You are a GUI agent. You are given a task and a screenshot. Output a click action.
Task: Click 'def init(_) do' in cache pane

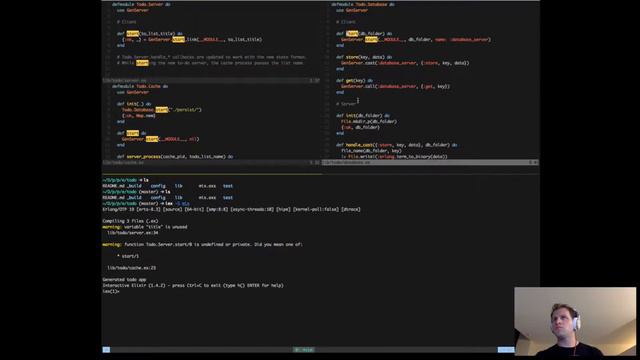click(x=134, y=104)
